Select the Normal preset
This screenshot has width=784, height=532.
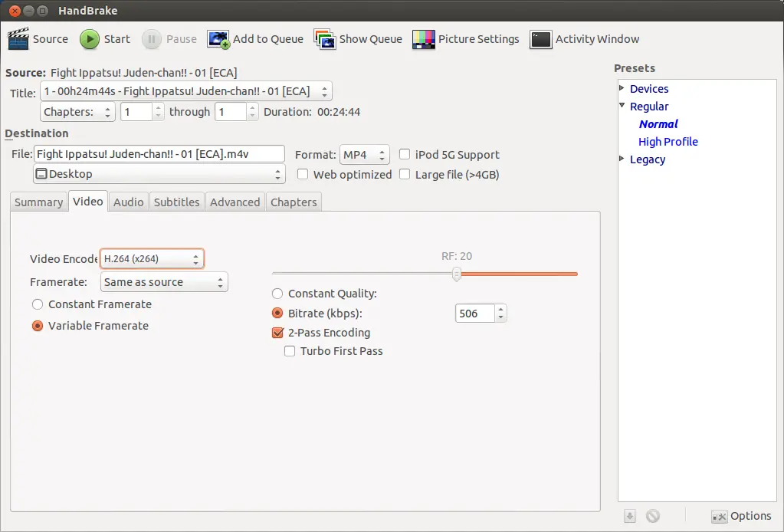tap(658, 124)
